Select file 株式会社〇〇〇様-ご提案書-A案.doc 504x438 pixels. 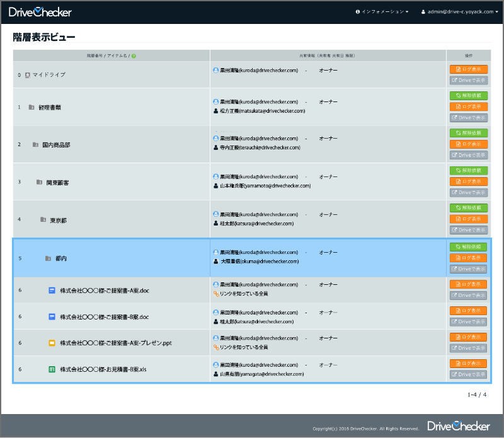pos(105,291)
